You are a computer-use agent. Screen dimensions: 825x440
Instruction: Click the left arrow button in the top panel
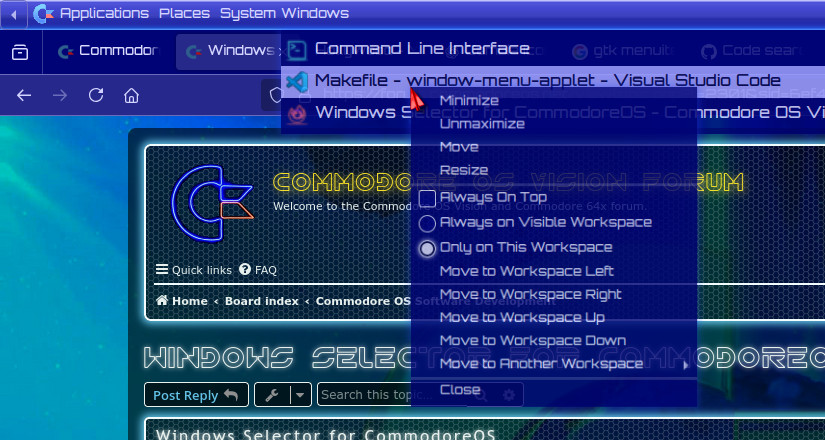coord(14,14)
